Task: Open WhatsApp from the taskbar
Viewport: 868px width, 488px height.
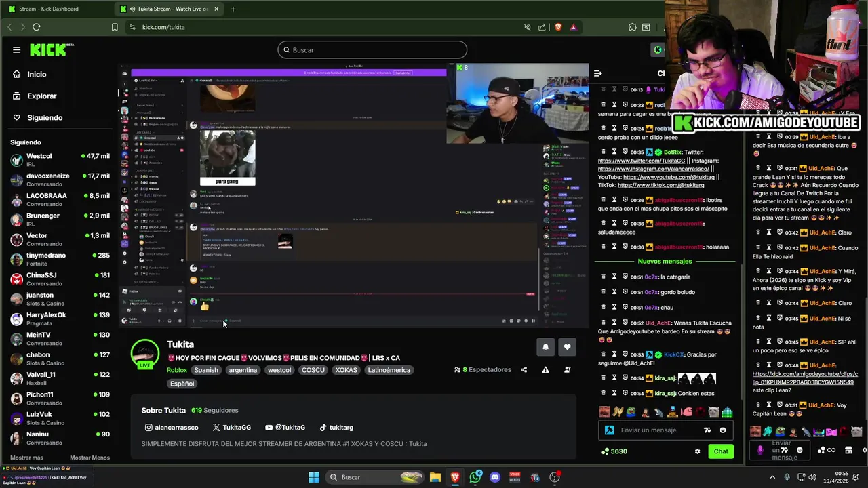Action: pyautogui.click(x=475, y=477)
